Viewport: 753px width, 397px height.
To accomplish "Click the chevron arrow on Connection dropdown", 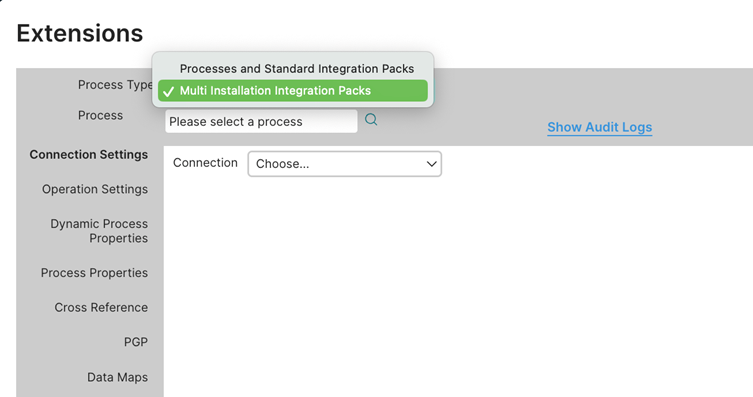I will pyautogui.click(x=431, y=164).
